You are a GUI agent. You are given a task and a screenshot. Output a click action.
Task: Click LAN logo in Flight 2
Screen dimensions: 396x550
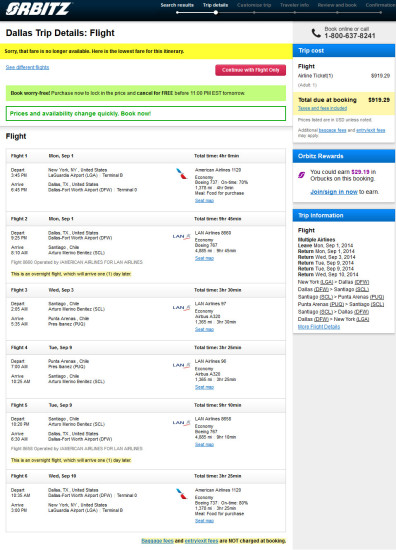coord(181,236)
